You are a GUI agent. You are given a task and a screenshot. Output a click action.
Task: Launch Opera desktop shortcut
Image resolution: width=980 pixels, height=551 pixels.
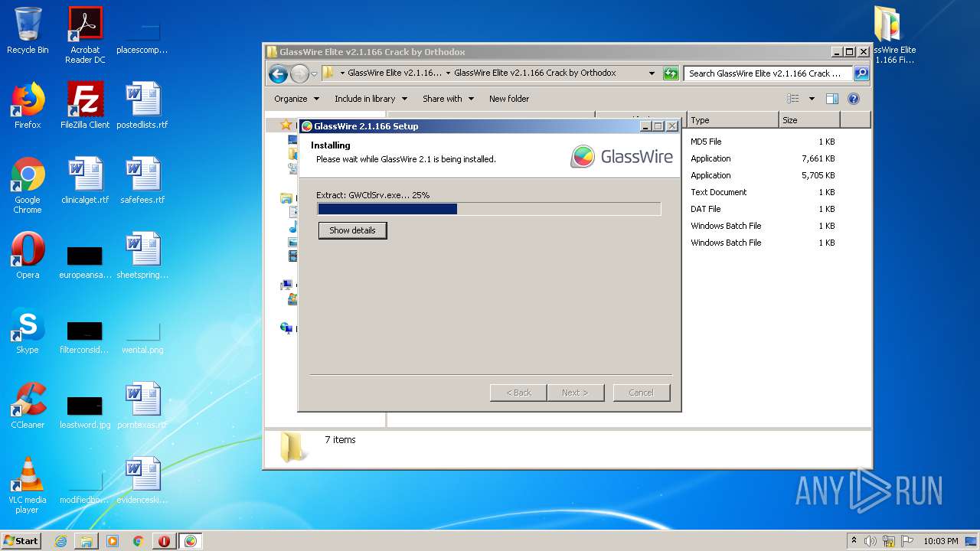pos(28,256)
